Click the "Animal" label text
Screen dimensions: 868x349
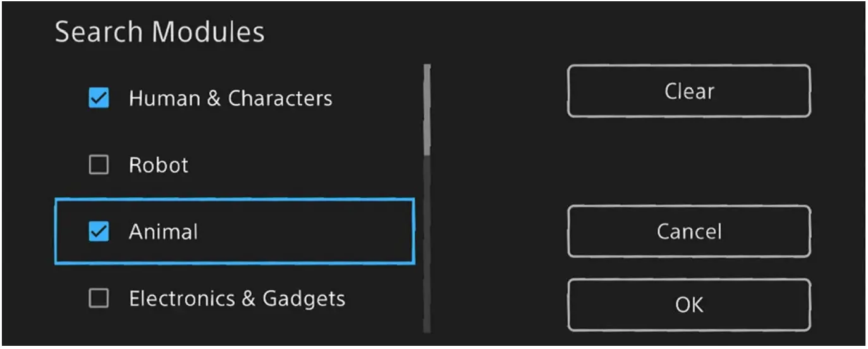tap(163, 231)
